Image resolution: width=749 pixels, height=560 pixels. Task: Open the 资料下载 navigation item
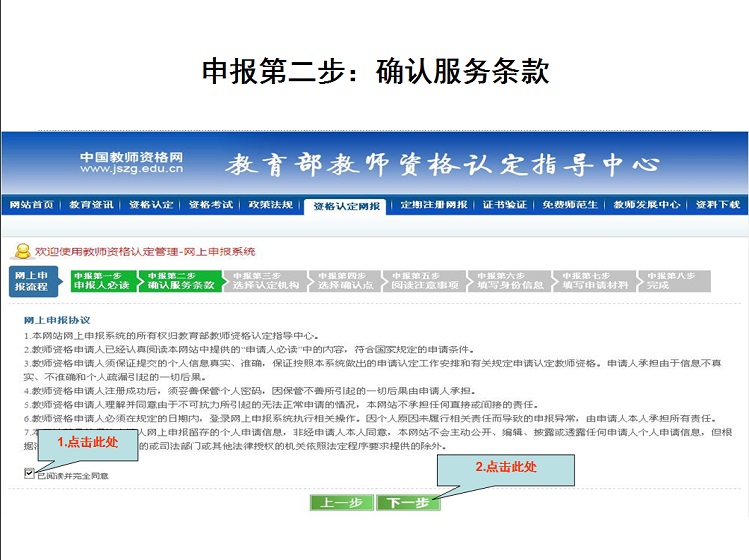coord(717,205)
